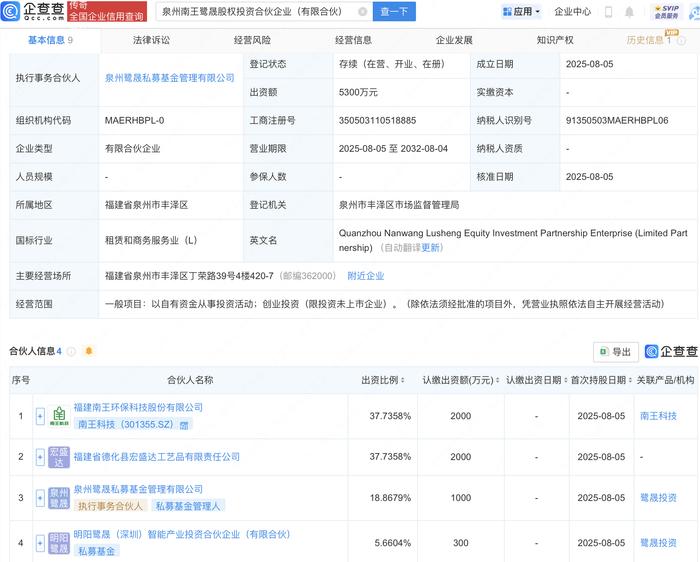The height and width of the screenshot is (562, 700).
Task: Click 营业期限 value 2025-08-05 至 2032-08-04
Action: 393,149
